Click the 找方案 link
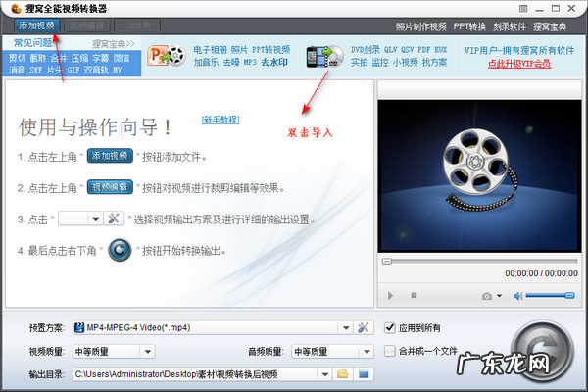This screenshot has height=392, width=588. [x=434, y=63]
